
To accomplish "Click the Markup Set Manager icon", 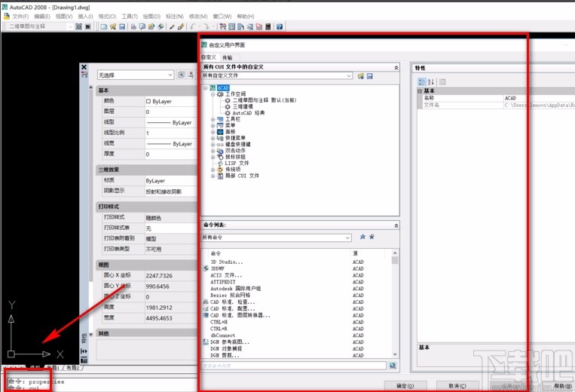I will [x=259, y=26].
